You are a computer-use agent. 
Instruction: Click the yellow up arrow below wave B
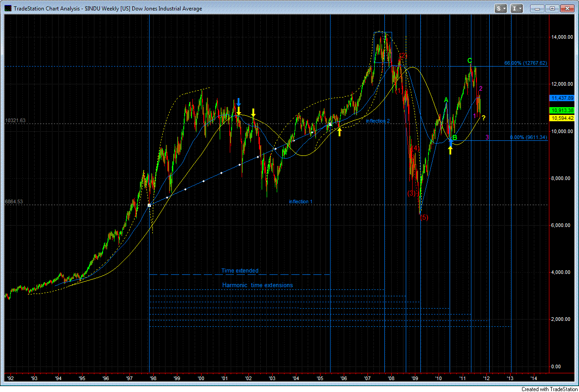coord(450,150)
